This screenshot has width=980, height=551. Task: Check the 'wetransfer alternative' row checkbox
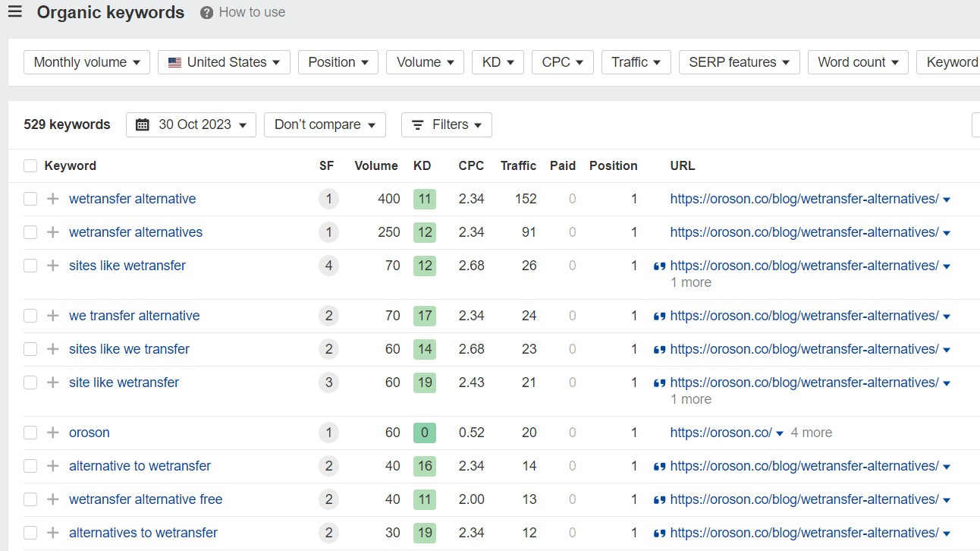30,199
